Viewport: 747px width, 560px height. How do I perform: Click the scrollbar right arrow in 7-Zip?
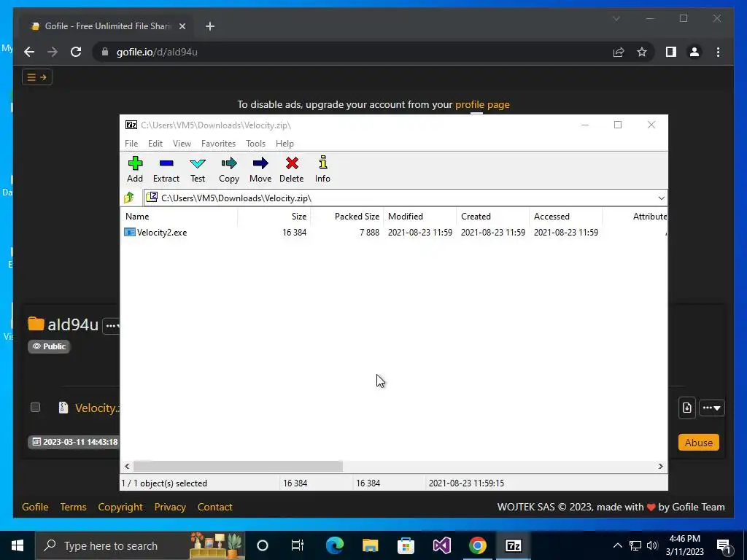pos(660,466)
